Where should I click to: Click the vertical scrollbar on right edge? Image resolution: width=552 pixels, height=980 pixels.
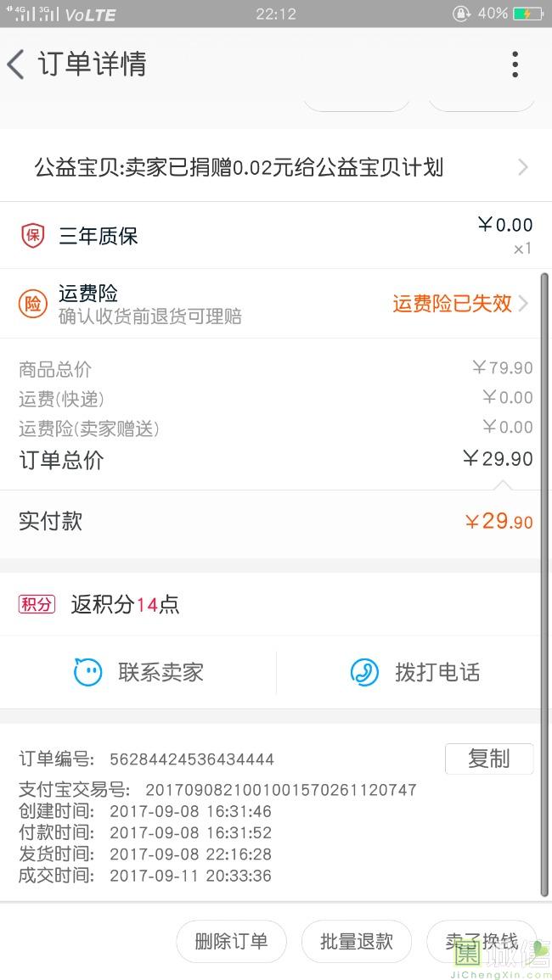(544, 584)
